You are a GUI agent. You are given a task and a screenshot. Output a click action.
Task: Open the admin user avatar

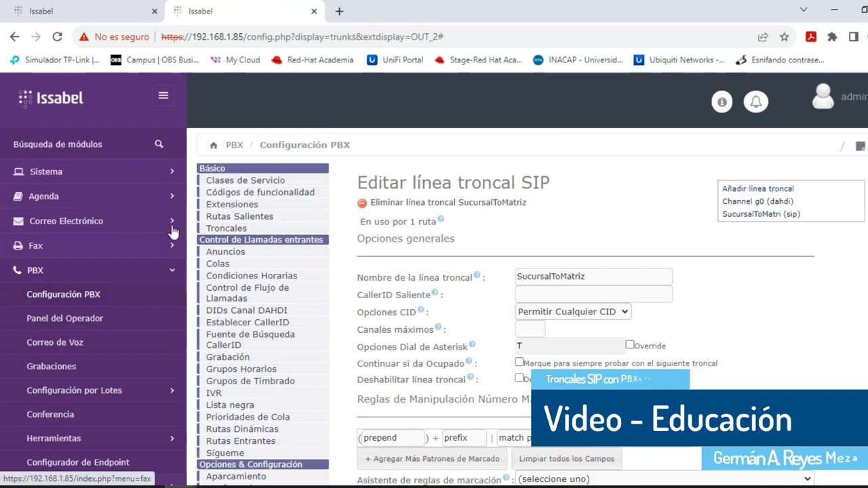click(823, 97)
